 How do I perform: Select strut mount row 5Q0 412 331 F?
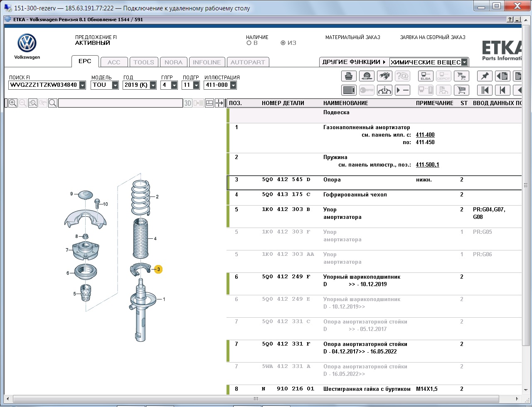pos(374,351)
